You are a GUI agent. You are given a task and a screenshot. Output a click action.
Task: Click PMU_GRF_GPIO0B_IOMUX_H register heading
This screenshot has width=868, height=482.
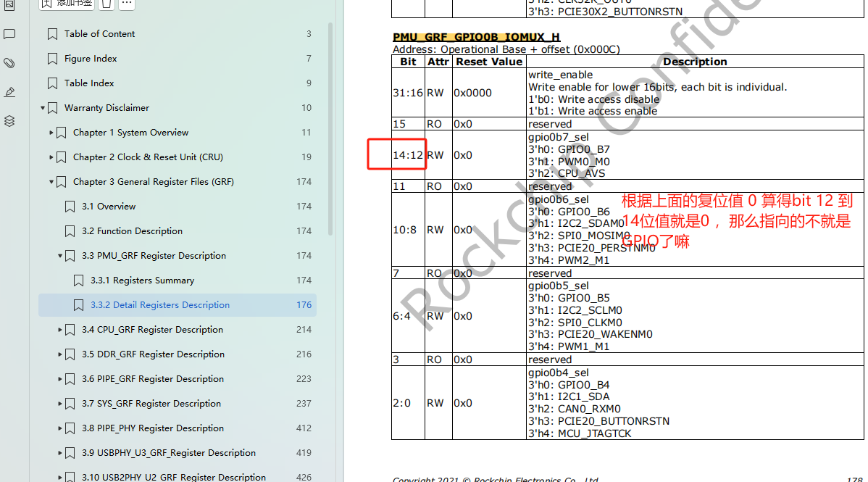(x=476, y=37)
